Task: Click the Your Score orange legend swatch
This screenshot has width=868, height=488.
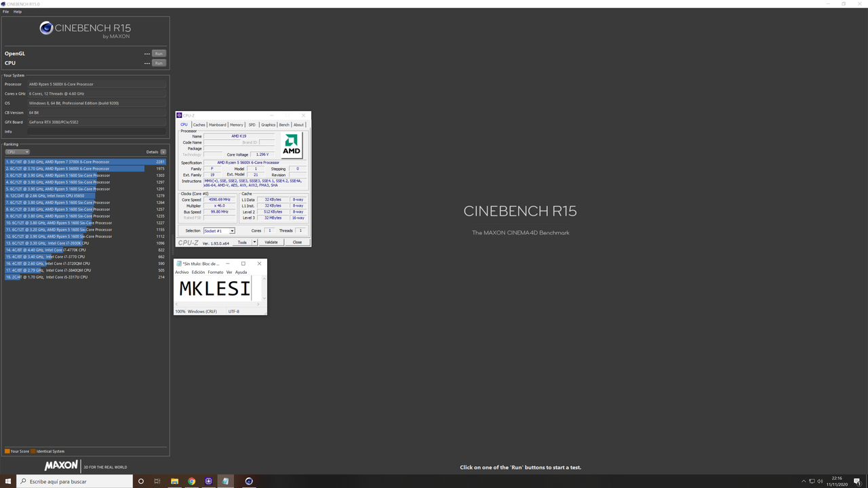Action: click(7, 451)
